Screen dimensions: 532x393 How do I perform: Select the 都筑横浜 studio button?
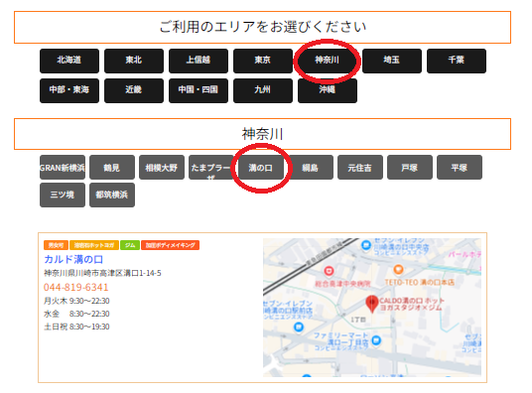112,195
